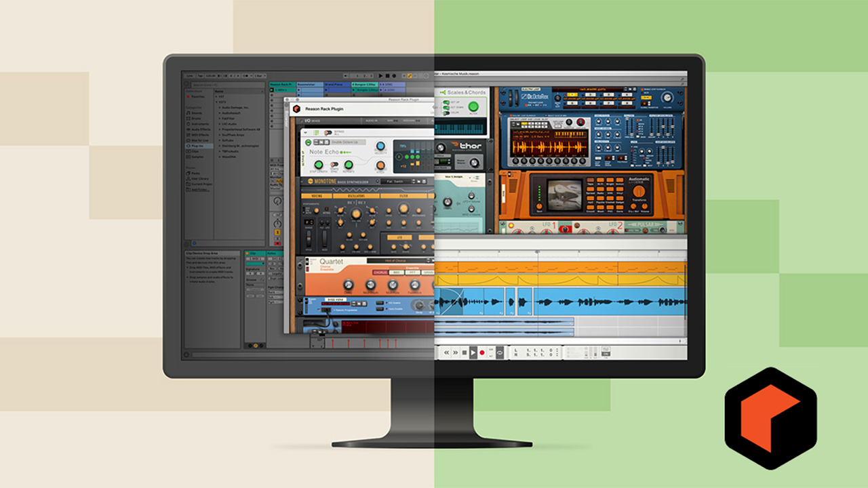
Task: Open User Library in Ableton Places
Action: tap(199, 179)
